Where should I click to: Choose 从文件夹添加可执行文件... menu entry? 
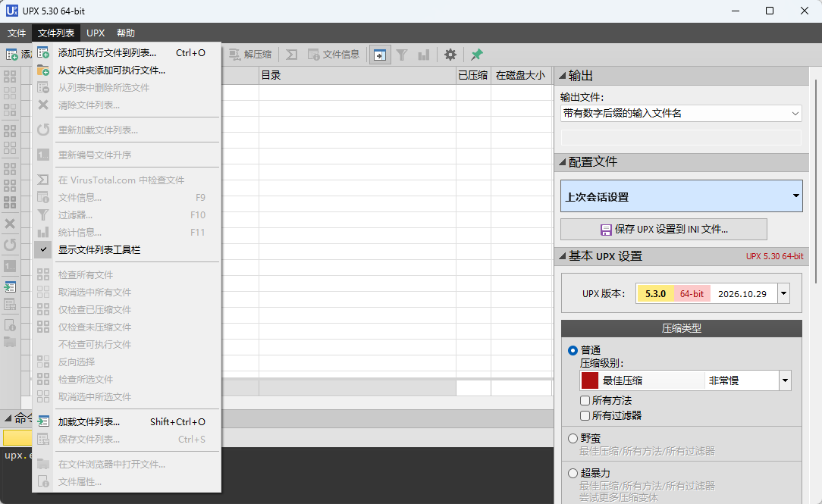click(127, 70)
